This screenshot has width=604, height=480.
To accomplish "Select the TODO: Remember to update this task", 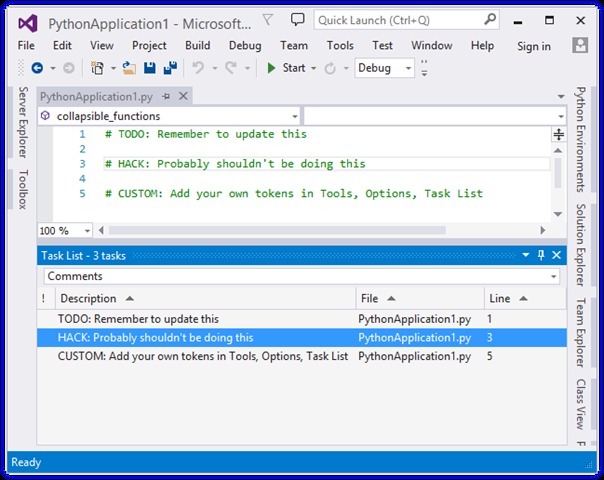I will point(138,318).
